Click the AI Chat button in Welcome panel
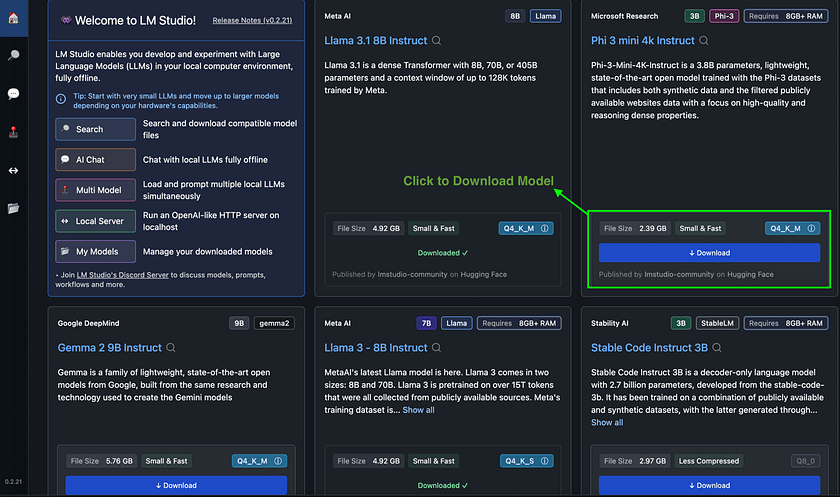Image resolution: width=840 pixels, height=497 pixels. (95, 160)
